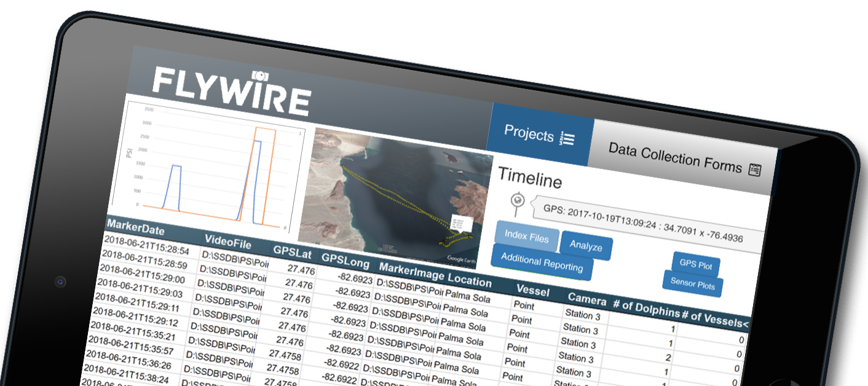The width and height of the screenshot is (868, 386).
Task: Click the Analyze button
Action: click(x=586, y=245)
